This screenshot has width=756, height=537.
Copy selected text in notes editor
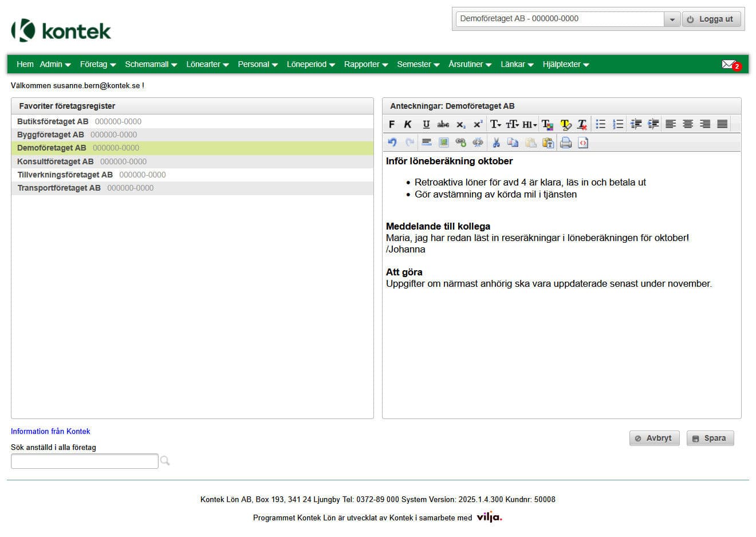[x=513, y=143]
